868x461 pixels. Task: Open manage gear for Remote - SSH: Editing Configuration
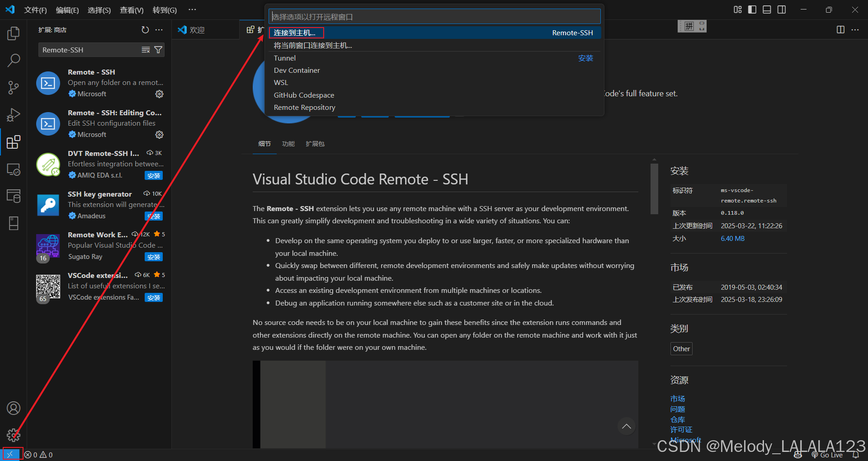159,135
